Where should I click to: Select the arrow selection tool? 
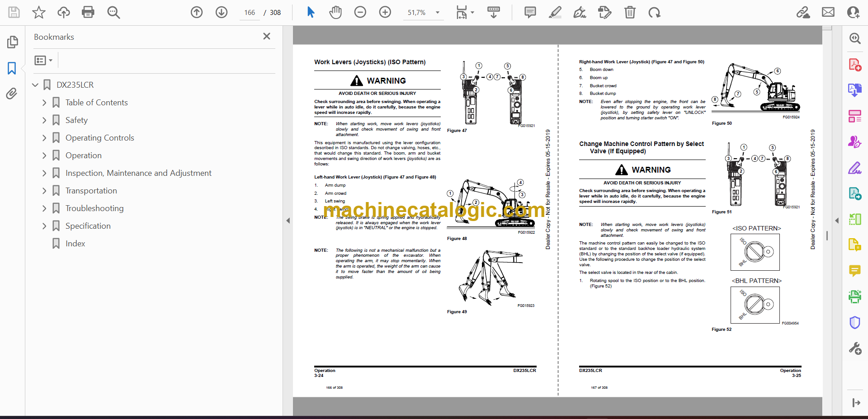(311, 12)
